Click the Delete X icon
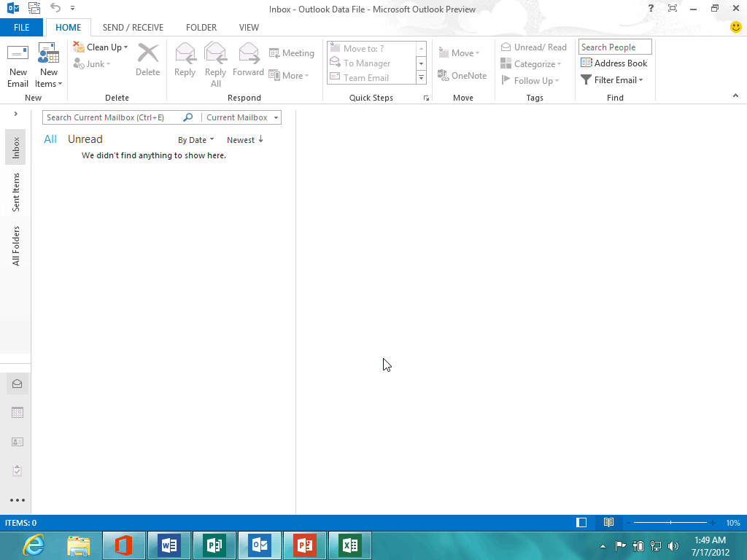The height and width of the screenshot is (560, 747). point(147,53)
